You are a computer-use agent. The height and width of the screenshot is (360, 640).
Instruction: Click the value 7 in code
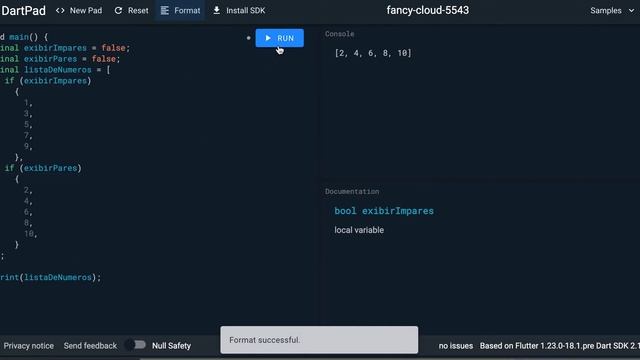(26, 135)
